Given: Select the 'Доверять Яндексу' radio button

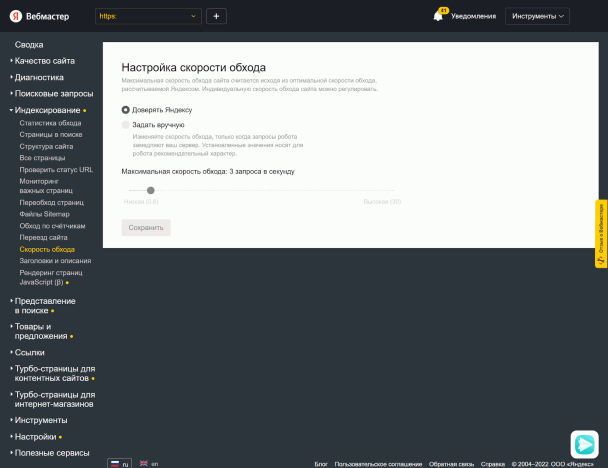Looking at the screenshot, I should pyautogui.click(x=125, y=109).
